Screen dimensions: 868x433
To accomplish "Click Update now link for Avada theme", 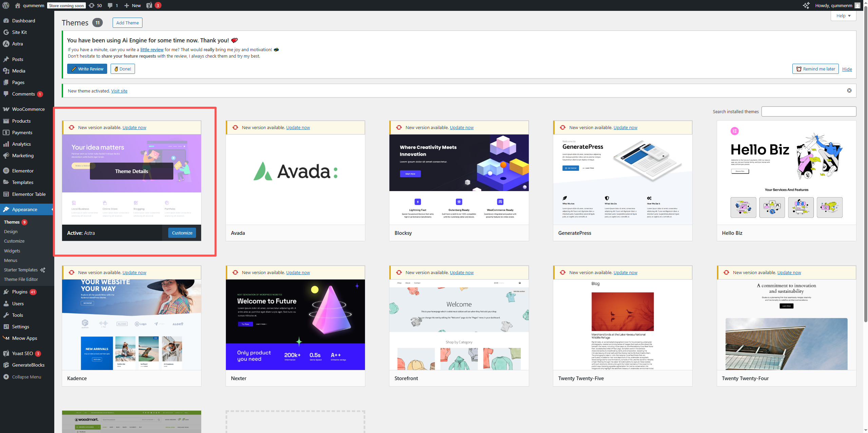I will coord(298,128).
